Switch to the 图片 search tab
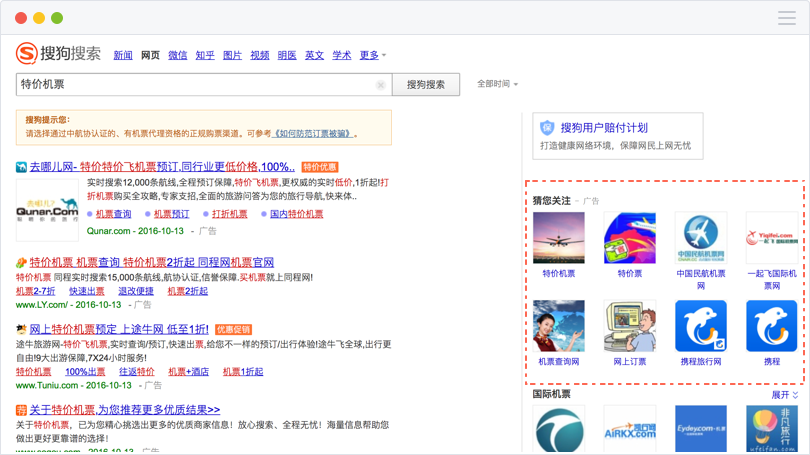This screenshot has width=810, height=455. coord(232,55)
